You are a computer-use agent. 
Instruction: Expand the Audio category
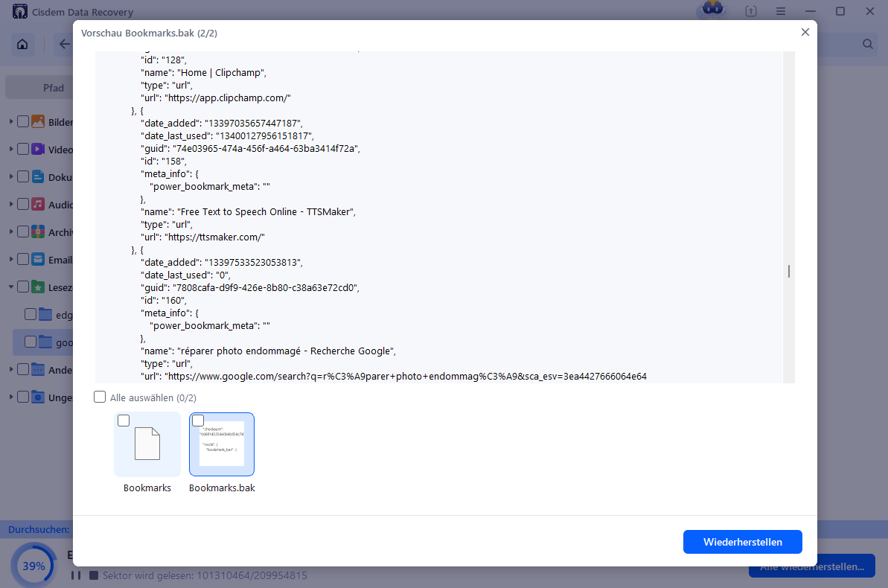pyautogui.click(x=10, y=204)
